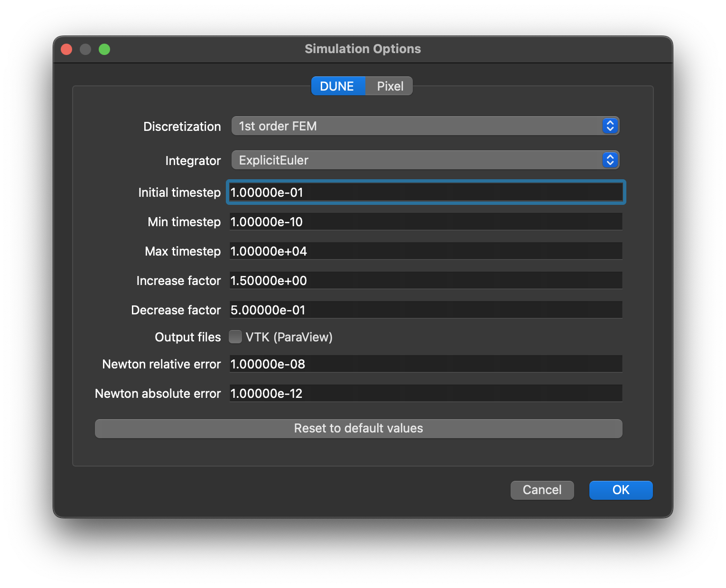Click the Increase factor input field

tap(426, 281)
